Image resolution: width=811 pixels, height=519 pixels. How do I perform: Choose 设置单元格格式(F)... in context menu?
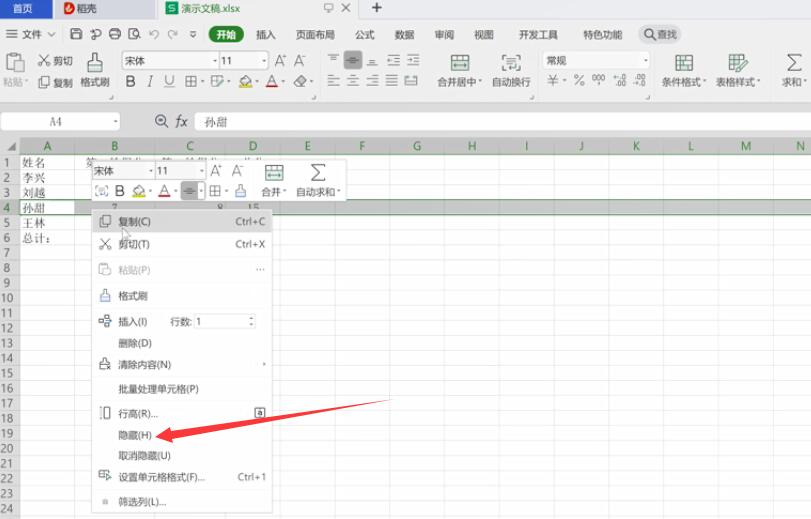pos(182,477)
